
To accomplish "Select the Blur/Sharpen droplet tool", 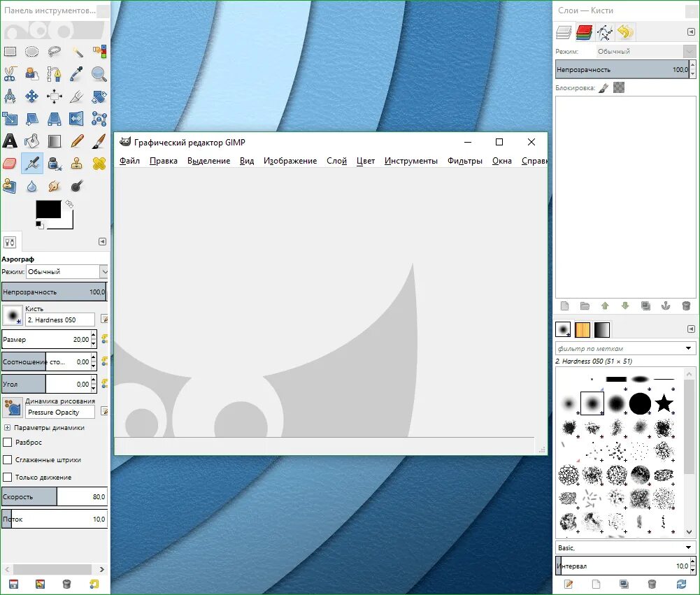I will tap(31, 186).
